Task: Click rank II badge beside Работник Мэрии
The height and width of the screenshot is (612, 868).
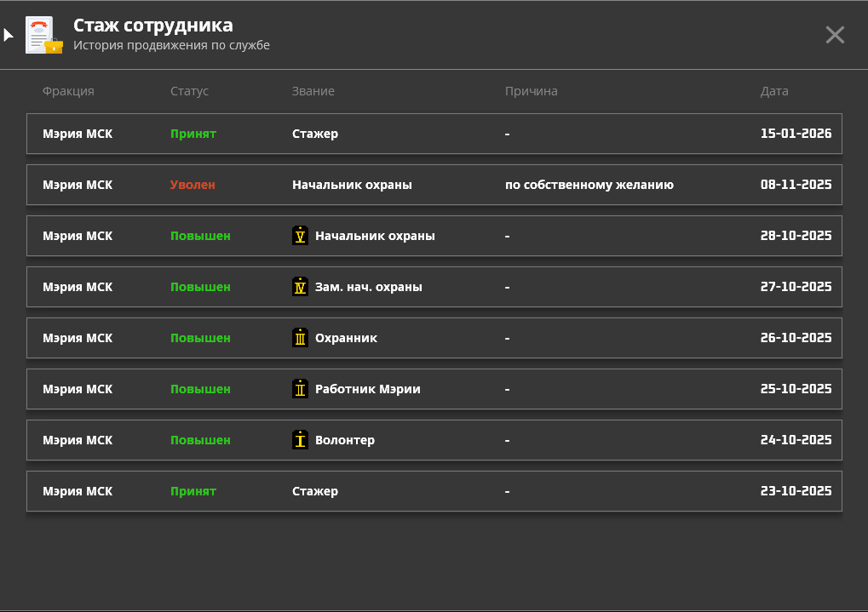Action: pos(300,389)
